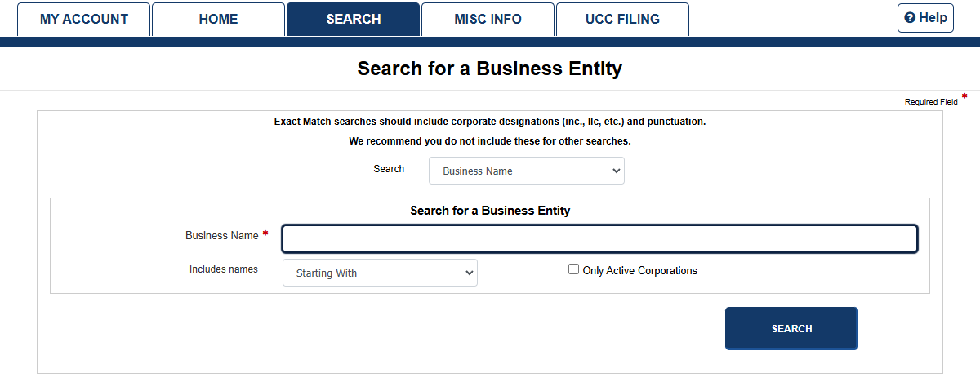The width and height of the screenshot is (980, 378).
Task: Enable the Only Active Corporations checkbox
Action: tap(574, 269)
